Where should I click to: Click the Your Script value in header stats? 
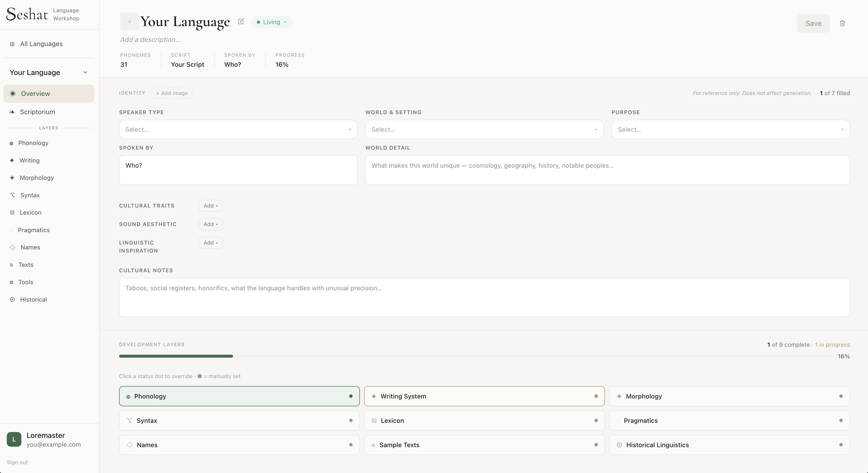click(187, 65)
